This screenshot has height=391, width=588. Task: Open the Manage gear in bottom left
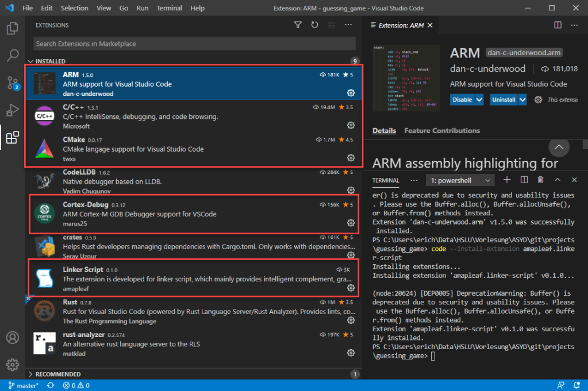[13, 364]
